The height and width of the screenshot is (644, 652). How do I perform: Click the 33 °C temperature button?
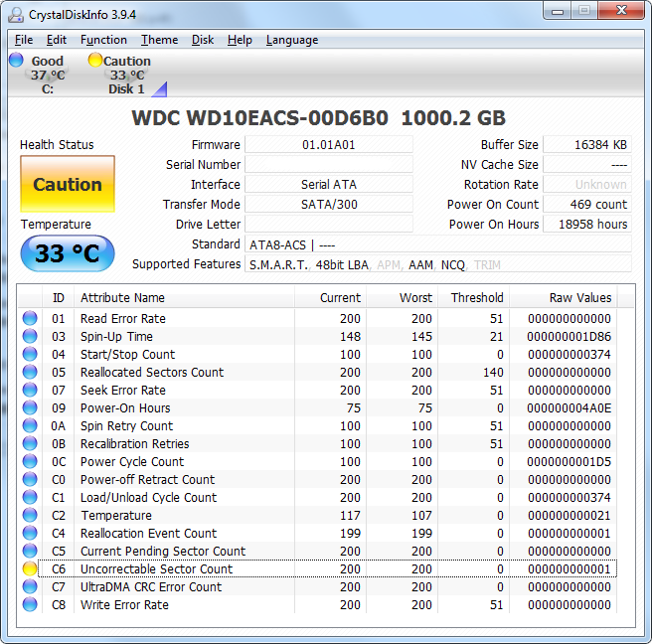pos(68,253)
